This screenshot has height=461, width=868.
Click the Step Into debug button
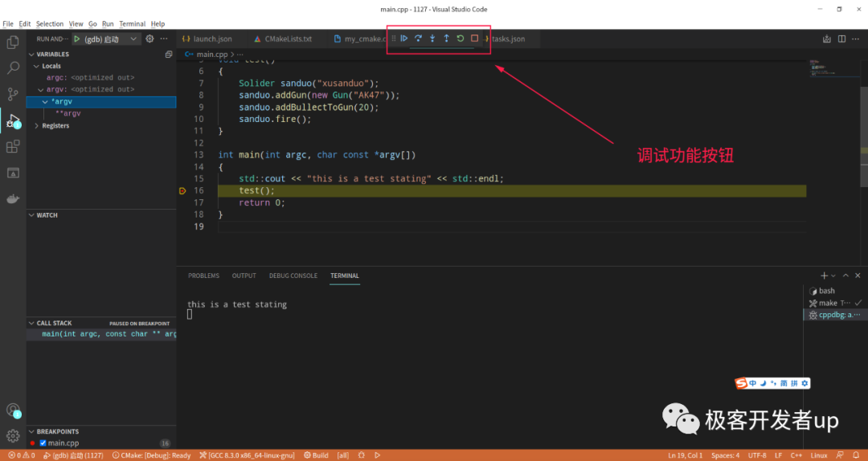[x=432, y=39]
